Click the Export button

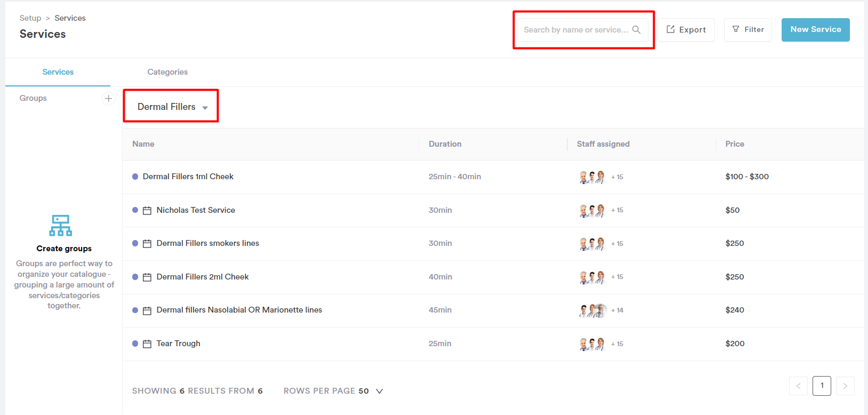click(686, 30)
